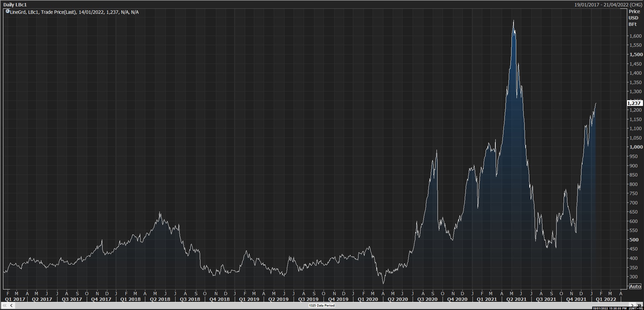
Task: Click the clock icon beside the LineGrd legend
Action: click(x=8, y=12)
